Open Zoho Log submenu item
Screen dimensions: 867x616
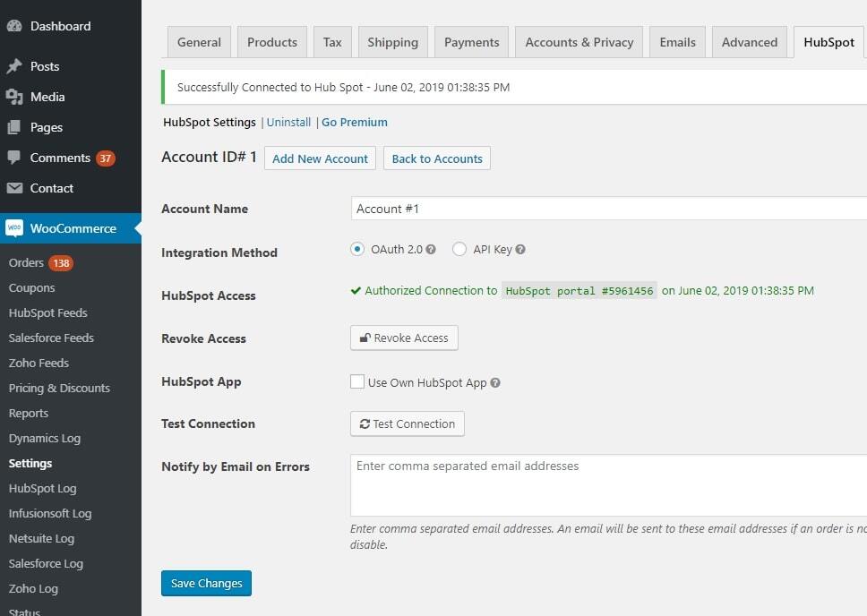coord(33,589)
